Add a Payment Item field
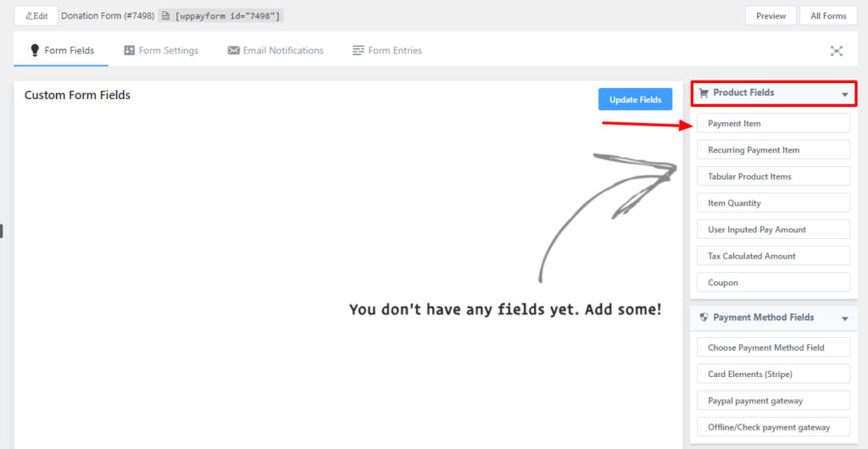This screenshot has height=449, width=868. pos(773,124)
